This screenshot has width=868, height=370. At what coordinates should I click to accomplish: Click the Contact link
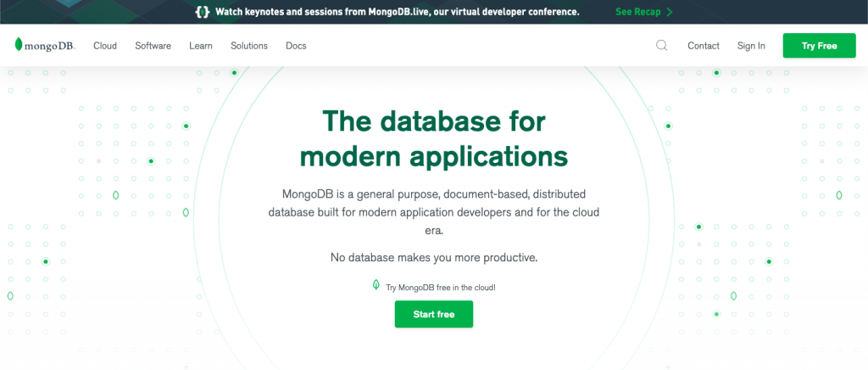pyautogui.click(x=704, y=46)
